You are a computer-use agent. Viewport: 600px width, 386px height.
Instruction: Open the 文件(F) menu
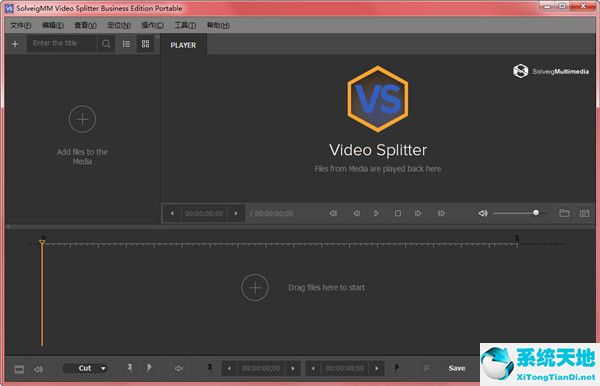coord(21,25)
